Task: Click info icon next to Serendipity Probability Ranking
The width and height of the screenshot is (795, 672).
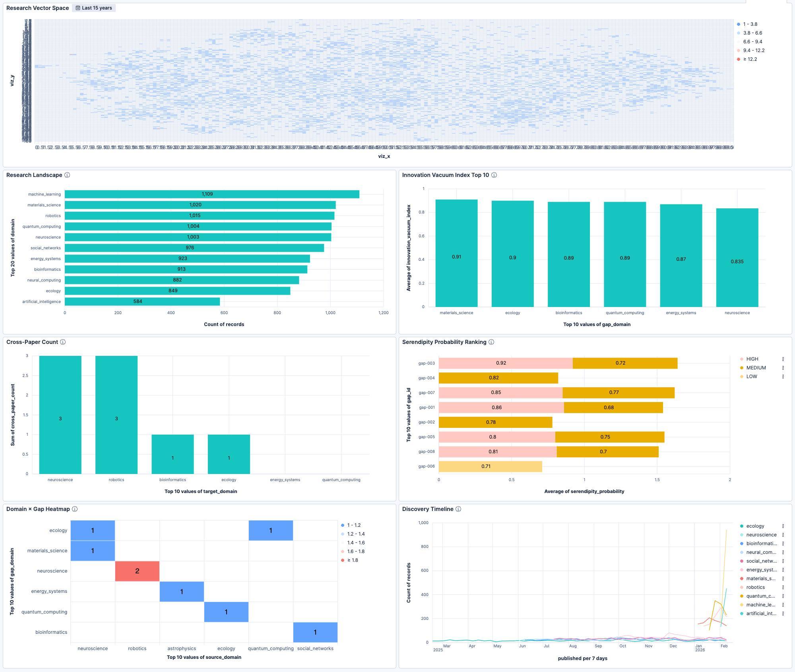Action: 491,342
